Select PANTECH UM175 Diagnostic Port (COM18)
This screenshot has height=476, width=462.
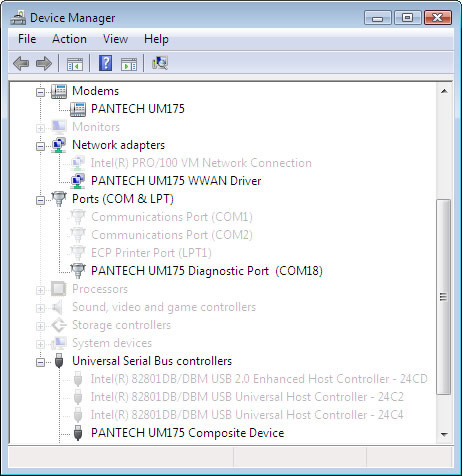pos(207,271)
